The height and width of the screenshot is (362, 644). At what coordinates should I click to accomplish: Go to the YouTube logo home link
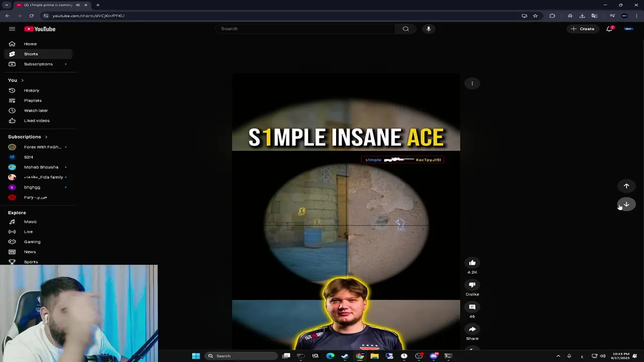(x=40, y=29)
